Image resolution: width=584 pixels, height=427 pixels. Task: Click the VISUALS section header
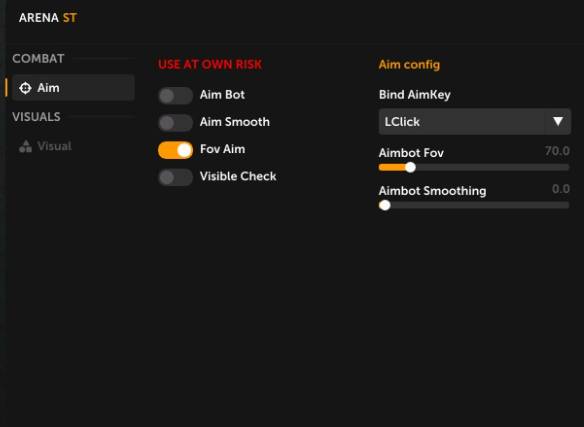click(x=36, y=117)
